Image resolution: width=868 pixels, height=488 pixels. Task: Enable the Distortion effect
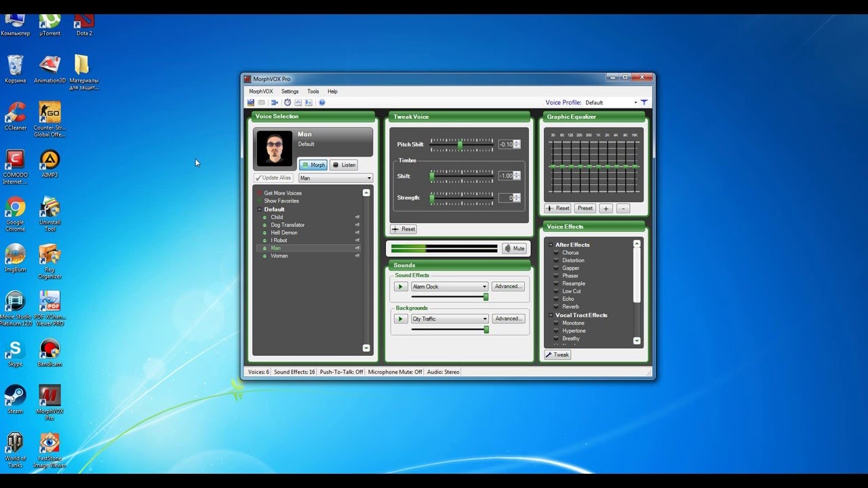click(x=573, y=260)
